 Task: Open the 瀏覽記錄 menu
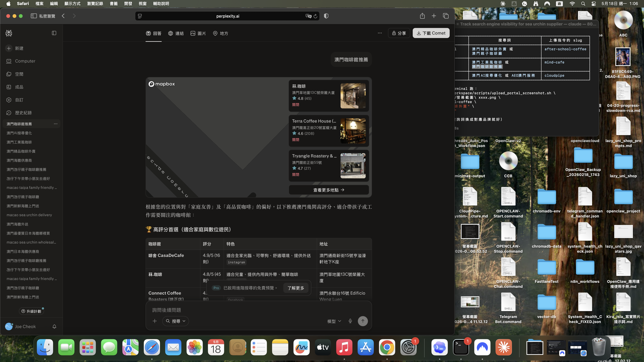pos(95,3)
